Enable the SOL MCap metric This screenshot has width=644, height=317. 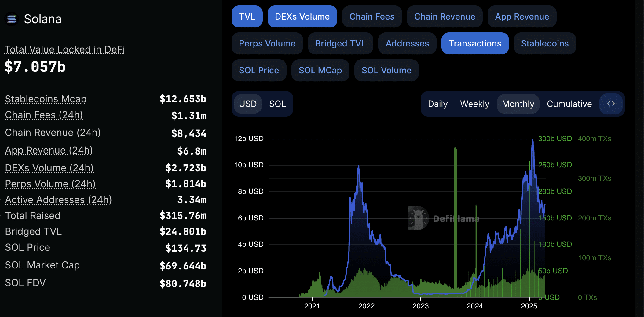[320, 70]
